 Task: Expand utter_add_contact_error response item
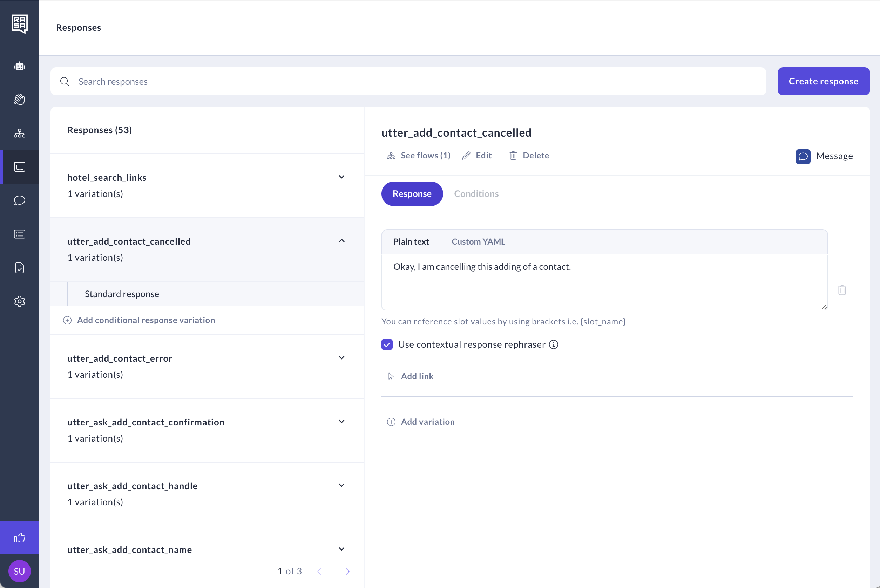tap(341, 358)
